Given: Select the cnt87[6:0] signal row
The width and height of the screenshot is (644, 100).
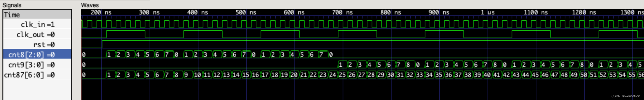Looking at the screenshot, I should (x=37, y=75).
